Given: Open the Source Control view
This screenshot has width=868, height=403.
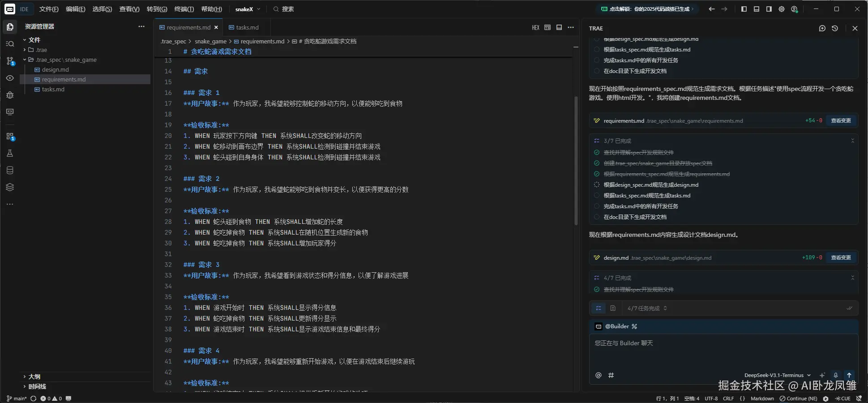Looking at the screenshot, I should pyautogui.click(x=10, y=61).
